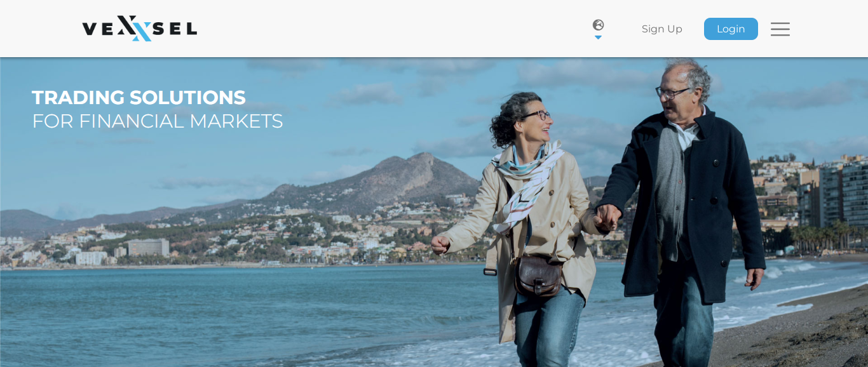The image size is (868, 367).
Task: Click 'FOR FINANCIAL MARKETS' subheading
Action: (x=158, y=121)
